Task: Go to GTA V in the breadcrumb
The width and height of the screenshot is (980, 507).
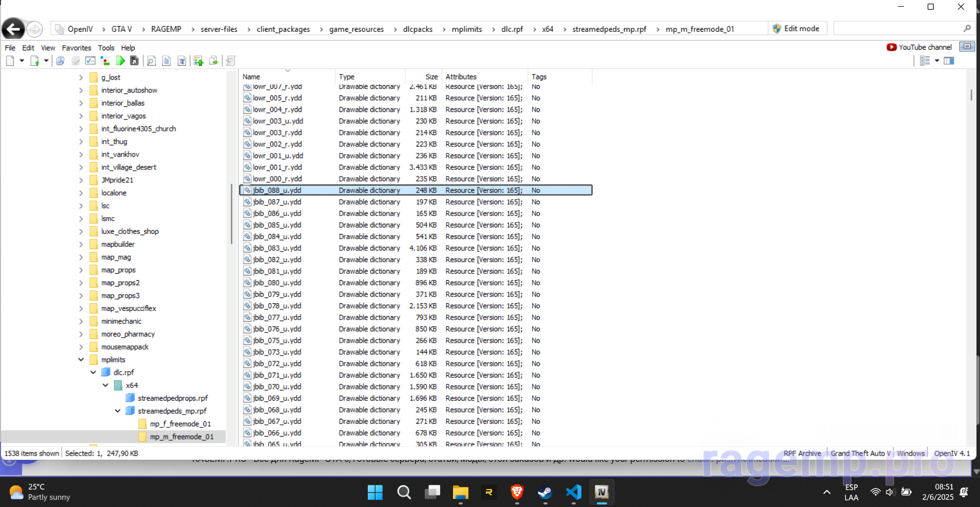Action: 122,29
